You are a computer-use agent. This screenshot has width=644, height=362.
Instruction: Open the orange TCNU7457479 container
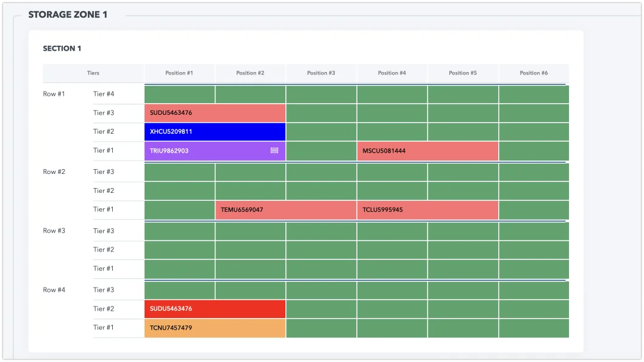(x=215, y=328)
